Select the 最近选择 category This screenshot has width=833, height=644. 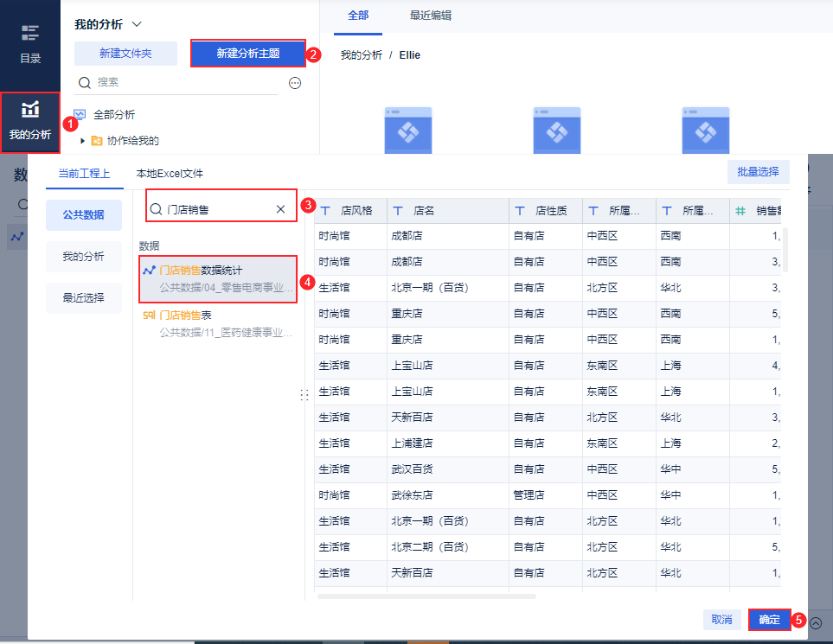[83, 298]
